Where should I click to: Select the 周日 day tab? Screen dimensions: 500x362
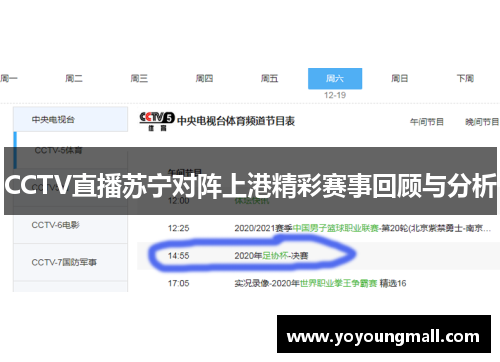pos(400,78)
